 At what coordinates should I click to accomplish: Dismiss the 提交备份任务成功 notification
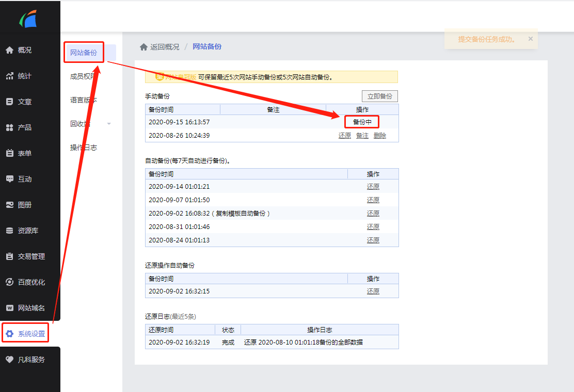tap(531, 39)
